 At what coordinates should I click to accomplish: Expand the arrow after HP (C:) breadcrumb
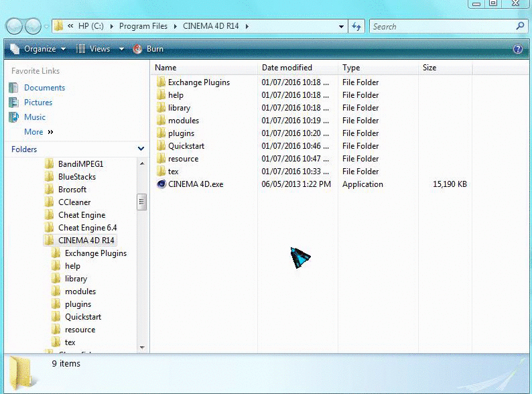[x=111, y=26]
